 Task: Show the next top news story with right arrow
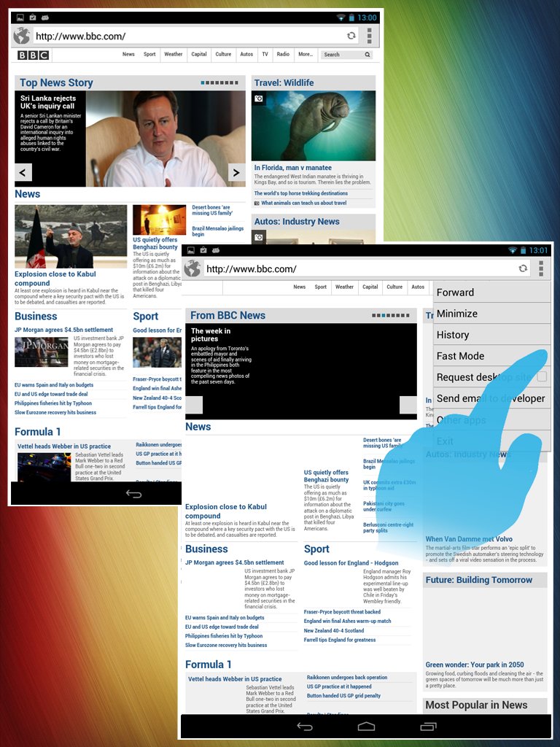click(236, 172)
